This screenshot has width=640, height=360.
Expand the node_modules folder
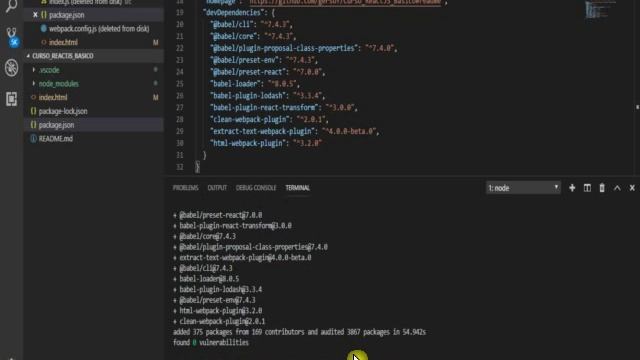pyautogui.click(x=34, y=84)
